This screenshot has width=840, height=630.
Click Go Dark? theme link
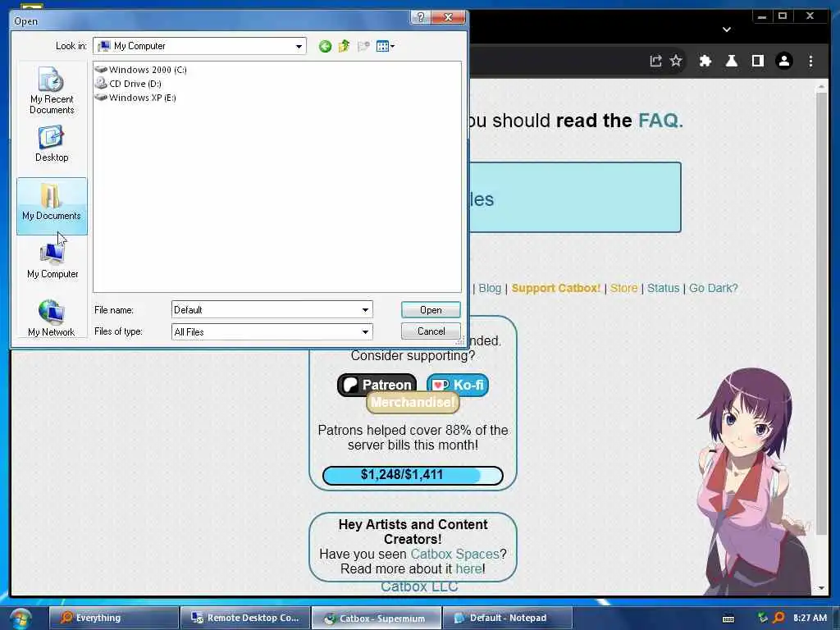713,288
